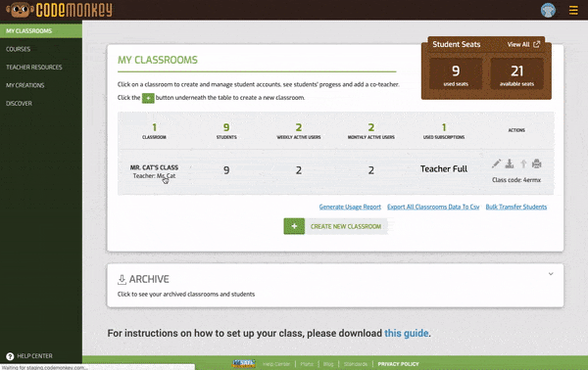Open Bulk Transfer Students link
Viewport: 588px width, 370px height.
pyautogui.click(x=516, y=207)
